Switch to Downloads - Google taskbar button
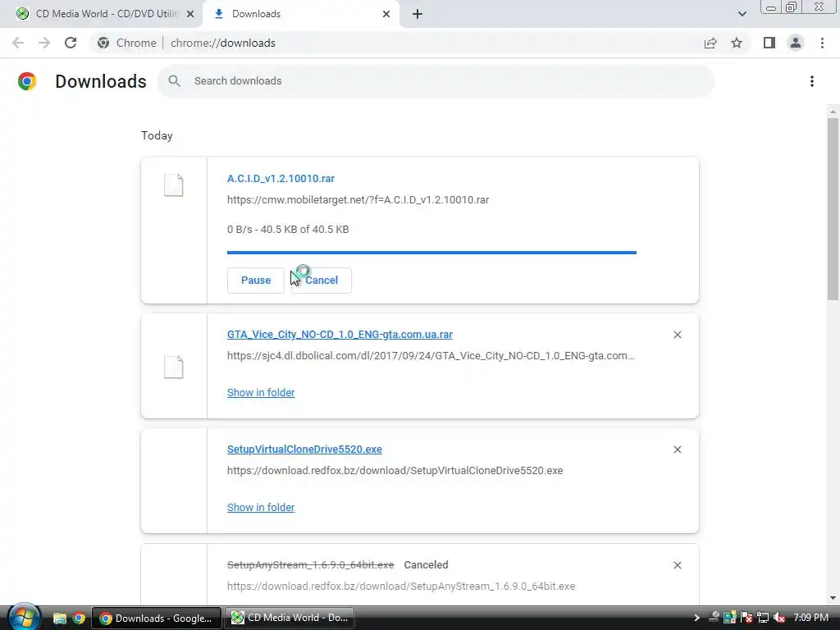The image size is (840, 630). coord(157,619)
